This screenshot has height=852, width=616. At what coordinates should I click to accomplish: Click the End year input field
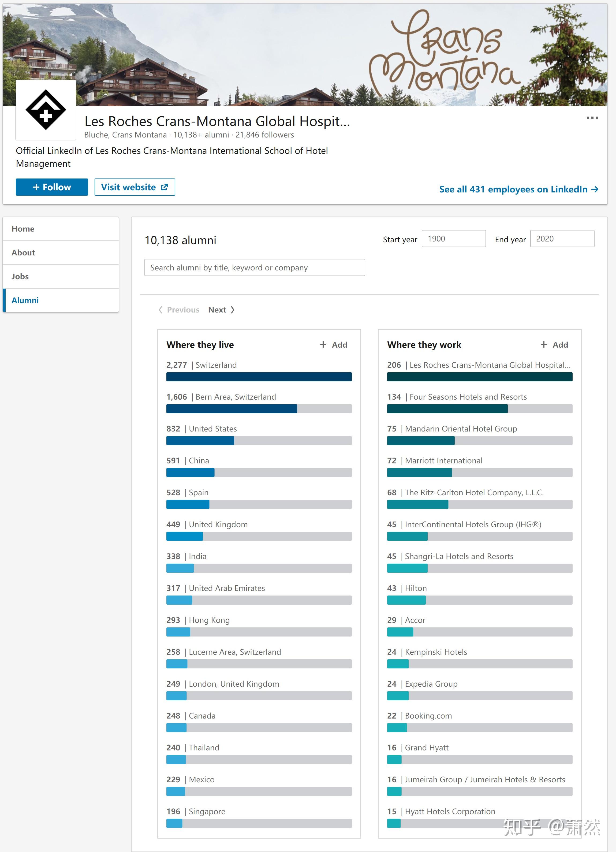tap(562, 239)
